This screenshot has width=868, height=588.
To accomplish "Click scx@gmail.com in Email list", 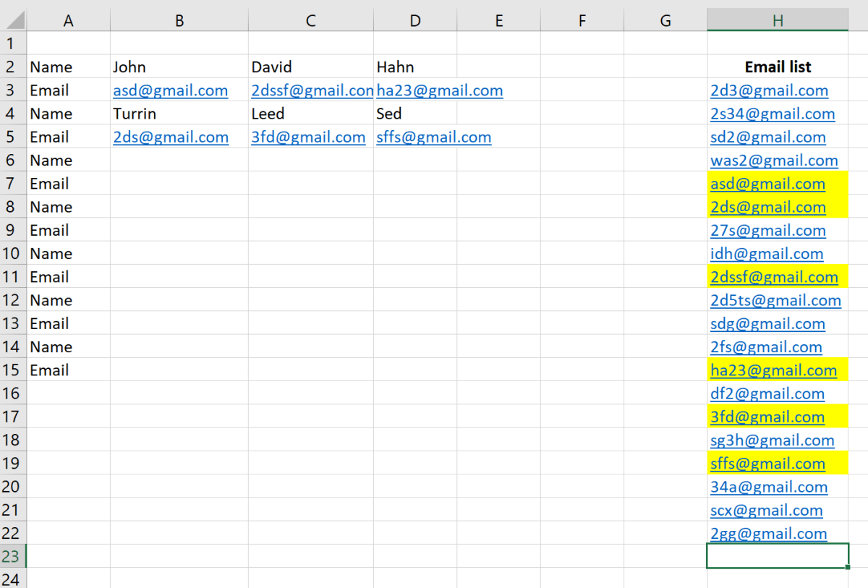I will (767, 510).
